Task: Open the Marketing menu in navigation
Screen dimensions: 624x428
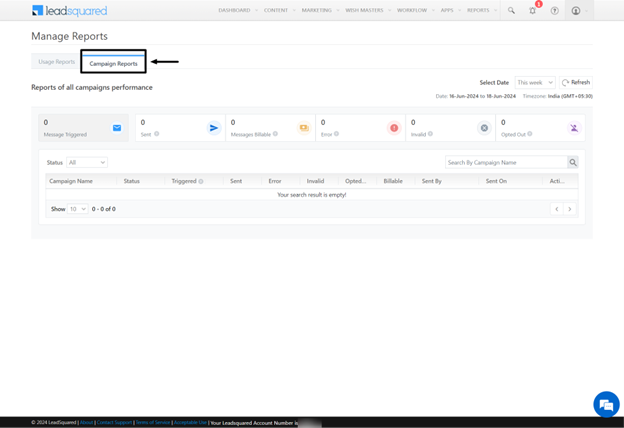Action: click(317, 10)
